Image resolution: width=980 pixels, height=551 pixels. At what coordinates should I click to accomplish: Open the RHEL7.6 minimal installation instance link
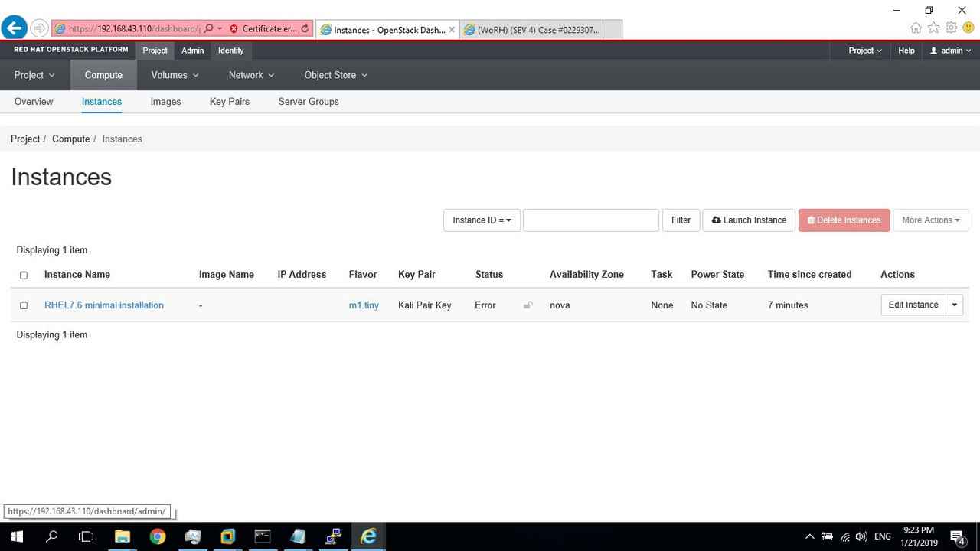click(104, 305)
